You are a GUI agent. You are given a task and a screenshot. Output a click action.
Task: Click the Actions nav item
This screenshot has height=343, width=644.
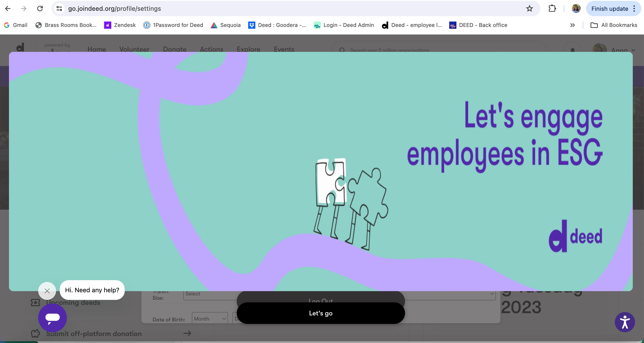point(212,49)
